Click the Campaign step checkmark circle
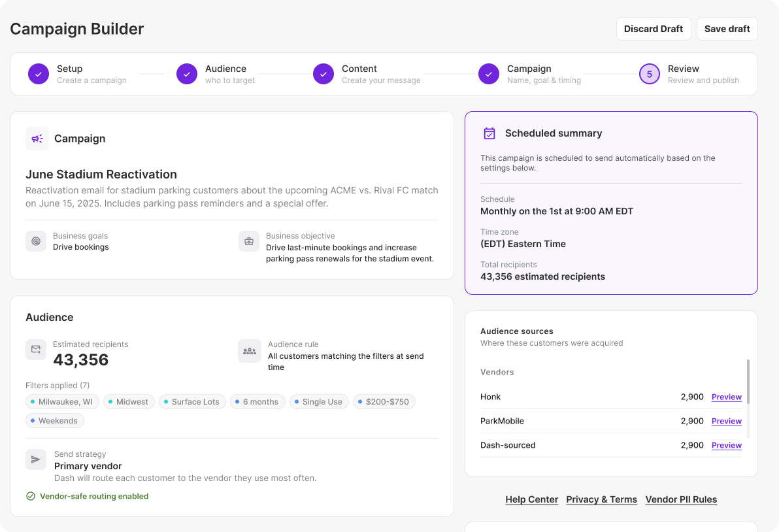The height and width of the screenshot is (532, 779). pos(489,74)
